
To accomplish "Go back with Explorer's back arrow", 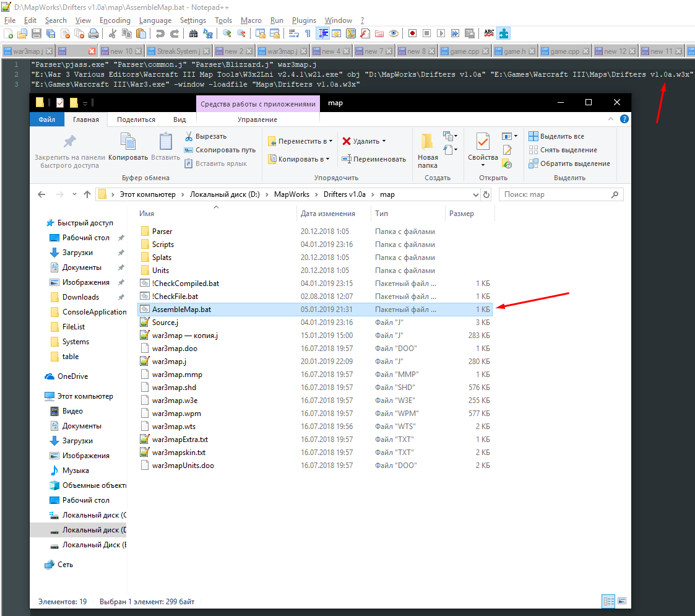I will pyautogui.click(x=41, y=194).
